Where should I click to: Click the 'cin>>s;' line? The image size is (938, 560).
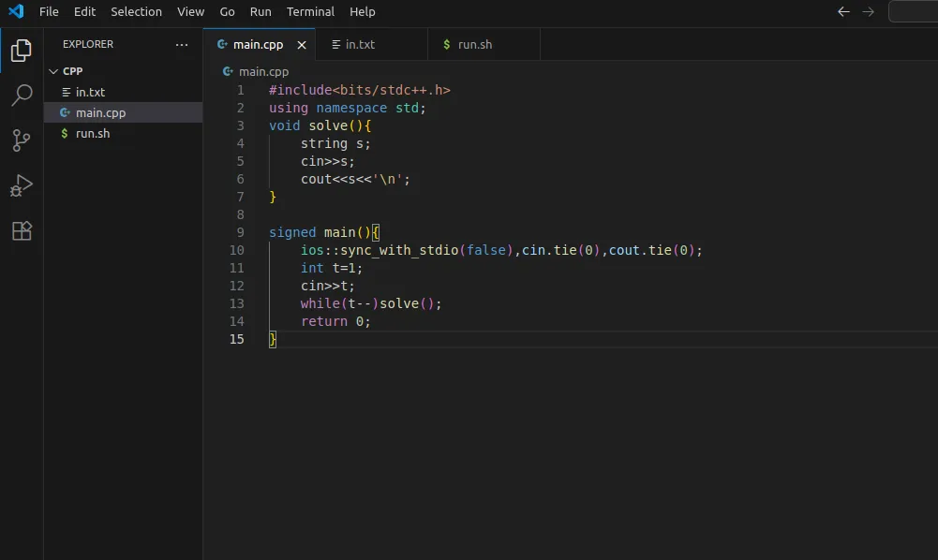coord(328,161)
